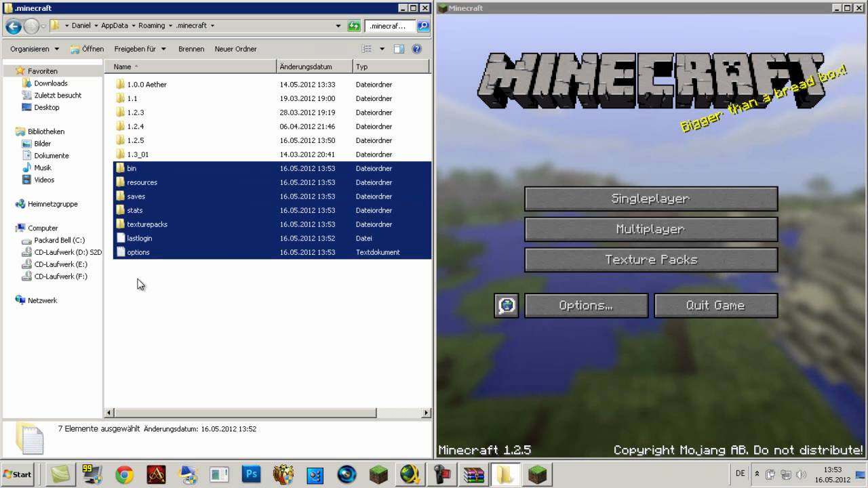Click the search field showing .minecraf…
The height and width of the screenshot is (488, 868).
(390, 26)
